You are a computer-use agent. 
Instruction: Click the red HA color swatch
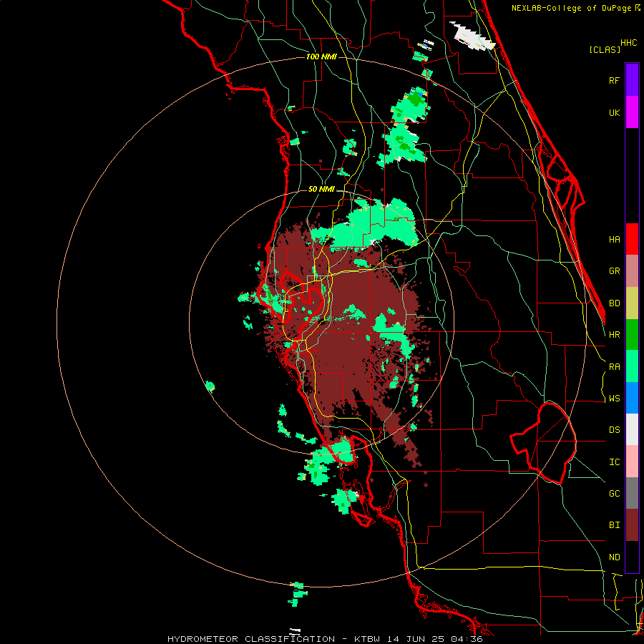tap(632, 239)
